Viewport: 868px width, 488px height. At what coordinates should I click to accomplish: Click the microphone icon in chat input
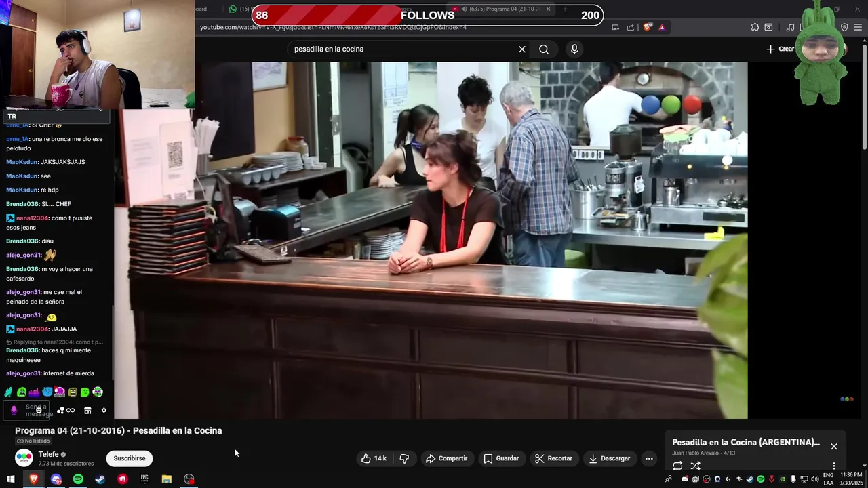tap(14, 410)
